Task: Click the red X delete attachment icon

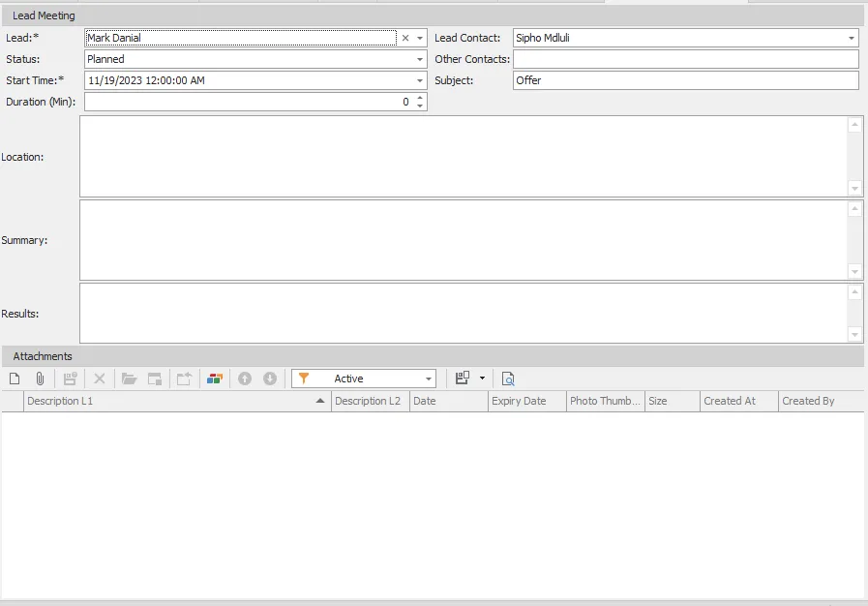Action: [x=99, y=379]
